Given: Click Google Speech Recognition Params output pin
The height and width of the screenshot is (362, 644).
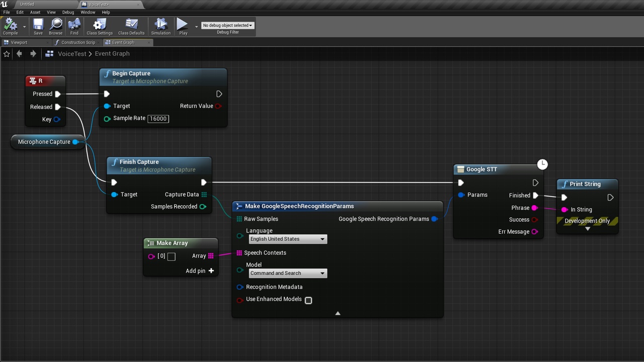Looking at the screenshot, I should point(435,219).
